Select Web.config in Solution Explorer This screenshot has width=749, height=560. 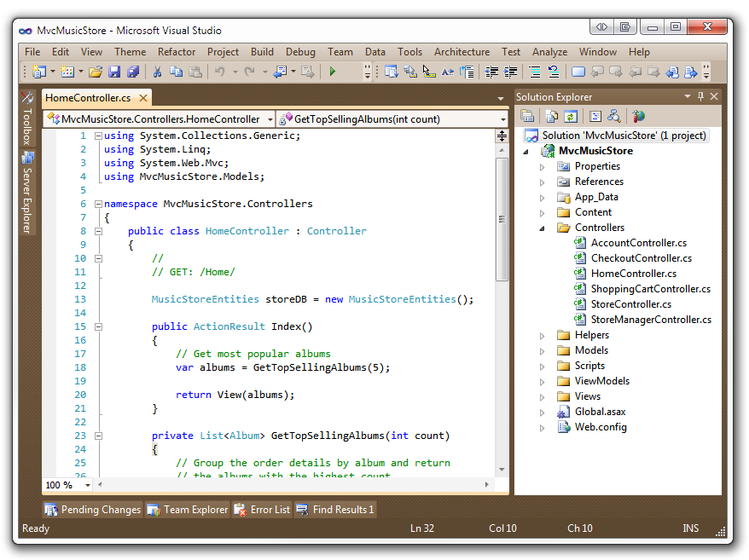coord(600,427)
